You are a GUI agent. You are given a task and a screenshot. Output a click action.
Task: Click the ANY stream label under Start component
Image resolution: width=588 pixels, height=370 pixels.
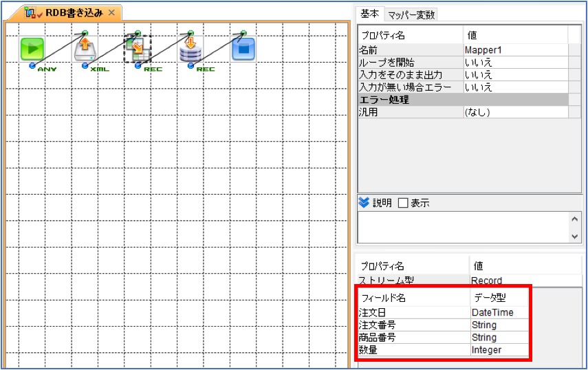coord(47,69)
